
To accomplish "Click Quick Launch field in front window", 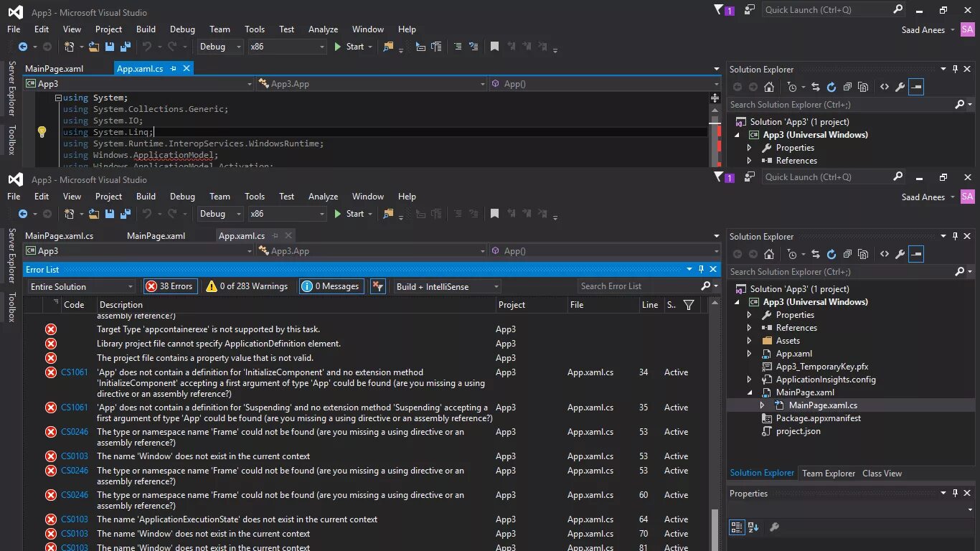I will 826,177.
